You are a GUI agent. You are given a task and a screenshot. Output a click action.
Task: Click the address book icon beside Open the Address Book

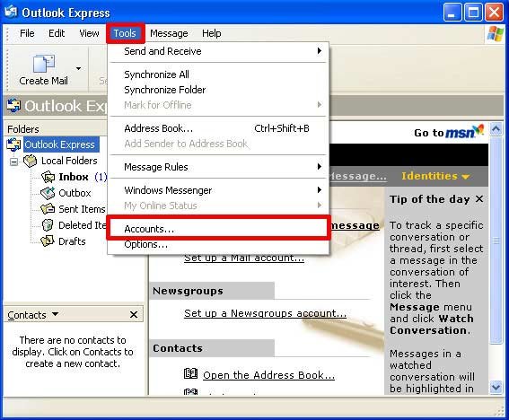coord(190,374)
